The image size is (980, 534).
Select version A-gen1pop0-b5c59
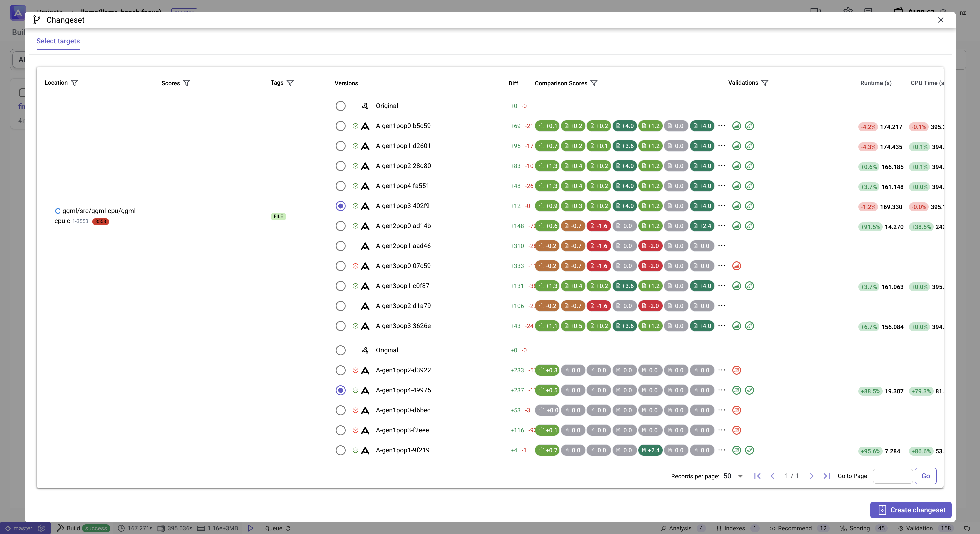coord(340,126)
